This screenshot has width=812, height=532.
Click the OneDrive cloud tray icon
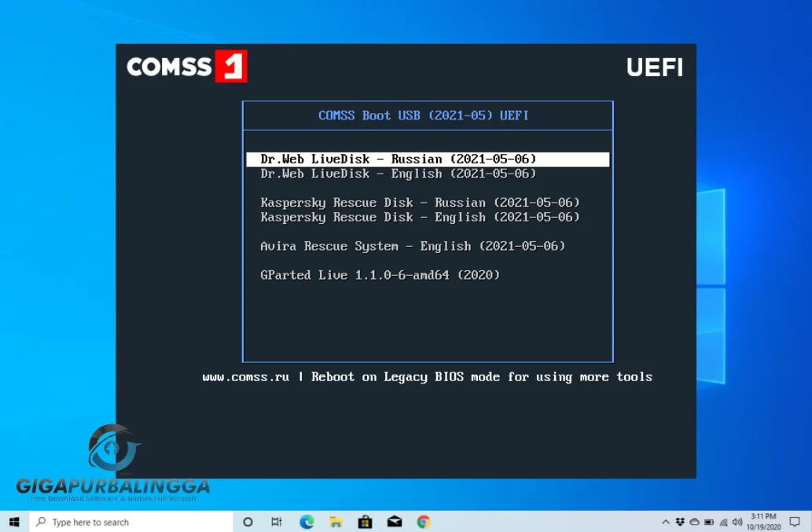[694, 522]
